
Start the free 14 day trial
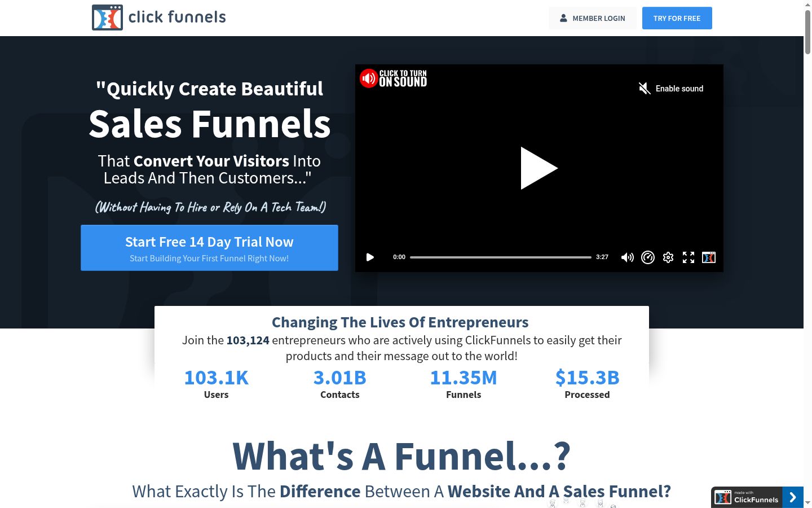click(209, 248)
